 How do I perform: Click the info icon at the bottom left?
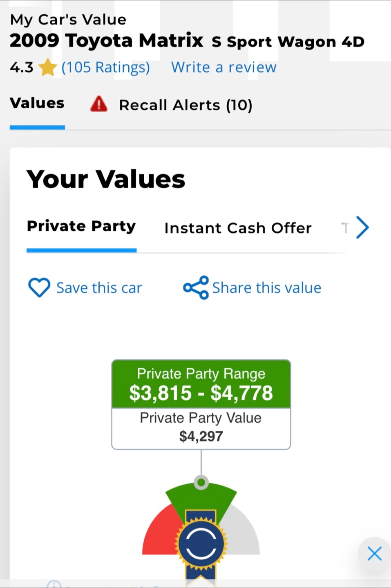coord(54,584)
